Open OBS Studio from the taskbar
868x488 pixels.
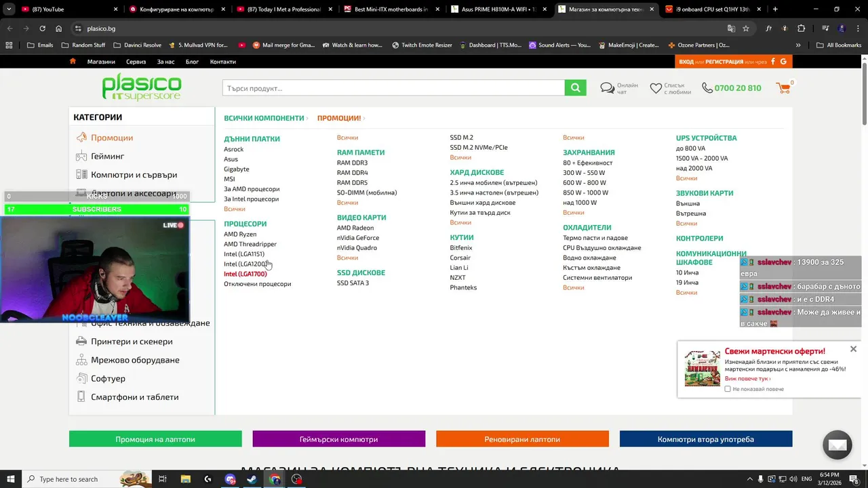tap(296, 479)
